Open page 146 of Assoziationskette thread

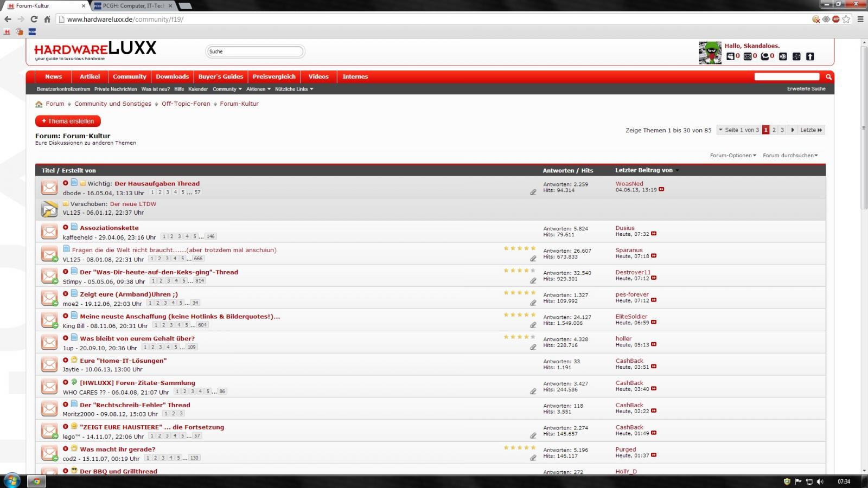point(210,236)
